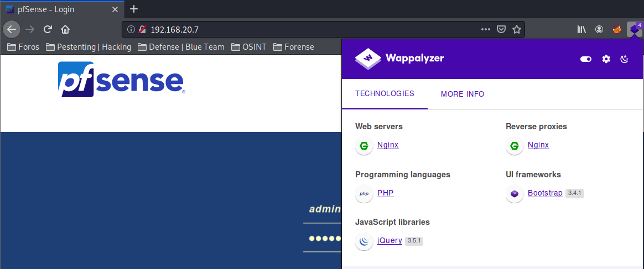Open the browser home page
Screen dimensions: 644x269
pos(65,29)
